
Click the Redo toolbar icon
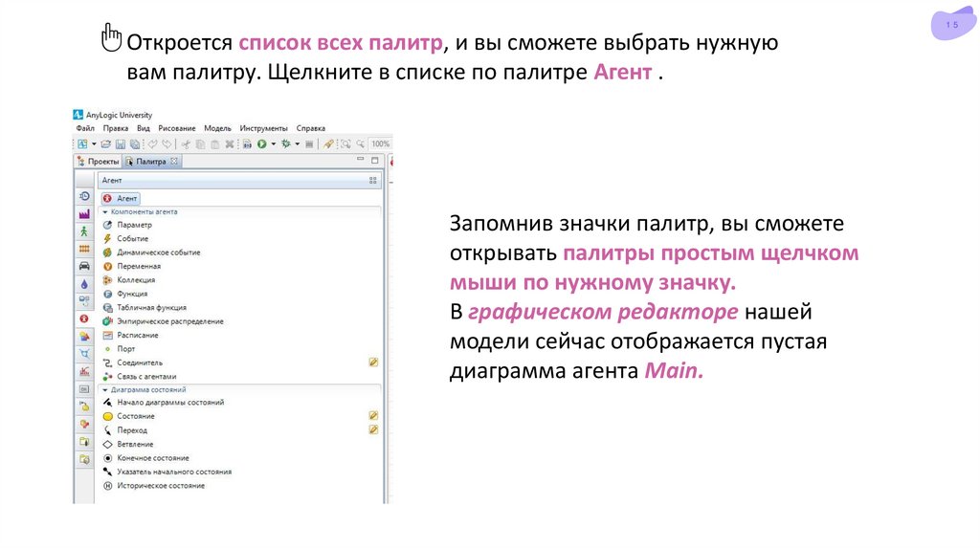point(167,143)
